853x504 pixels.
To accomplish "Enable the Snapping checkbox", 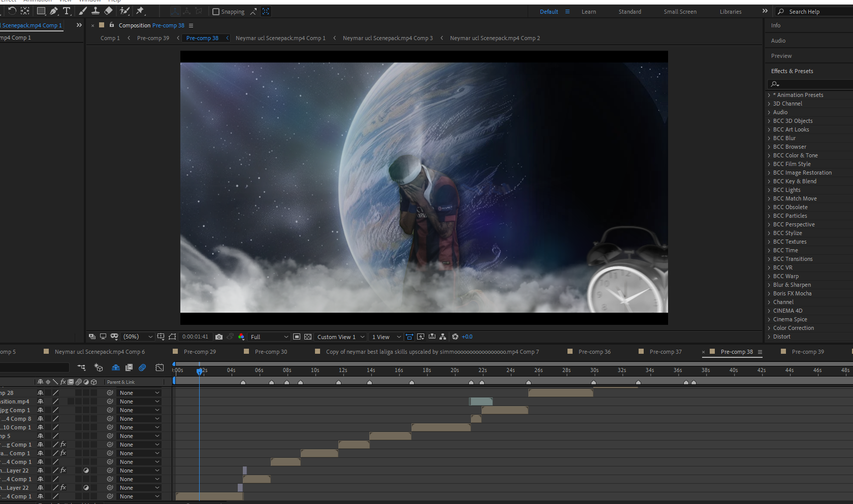I will click(216, 12).
